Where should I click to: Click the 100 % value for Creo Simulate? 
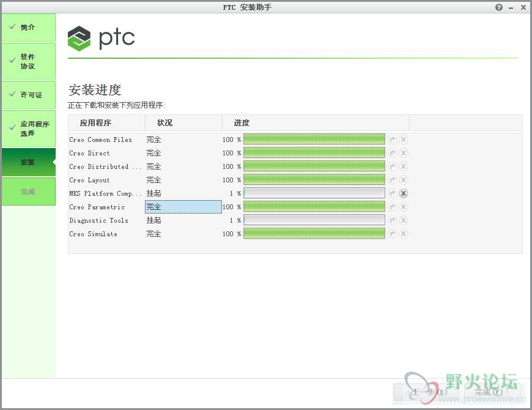click(x=232, y=234)
